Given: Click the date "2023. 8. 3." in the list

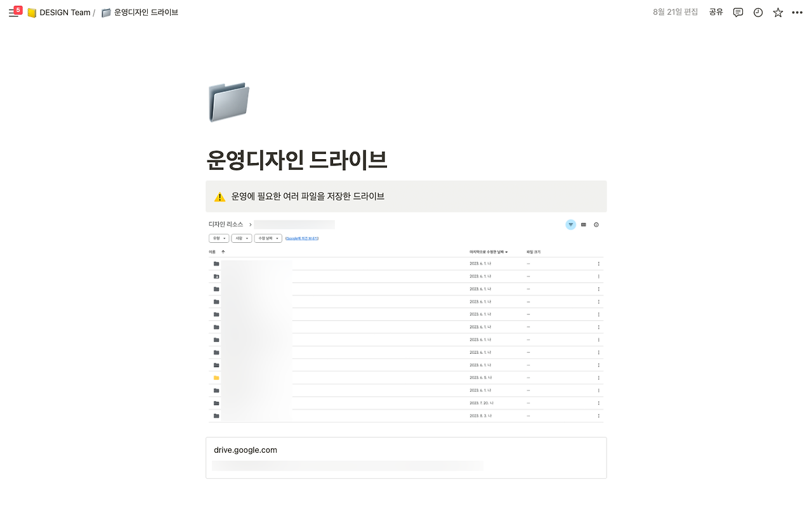Looking at the screenshot, I should click(x=478, y=416).
